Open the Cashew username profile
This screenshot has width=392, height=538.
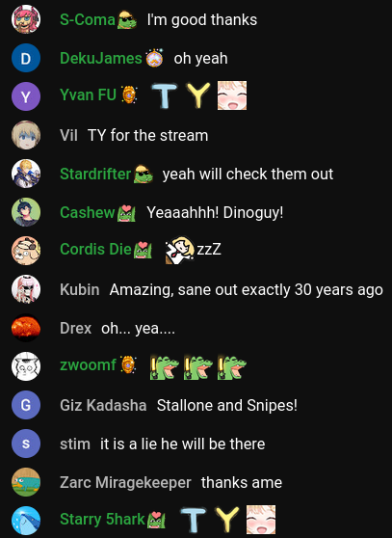coord(88,212)
